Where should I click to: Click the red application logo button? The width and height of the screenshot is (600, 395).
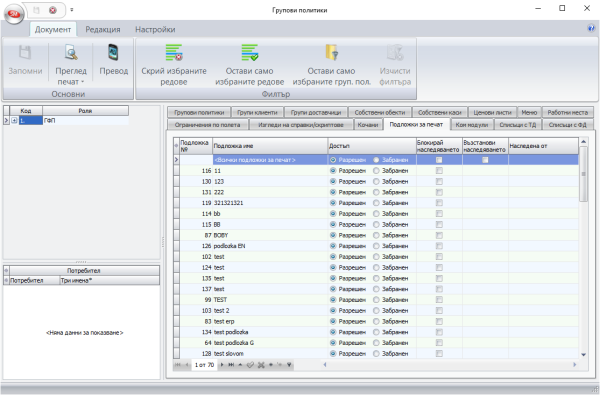(14, 14)
